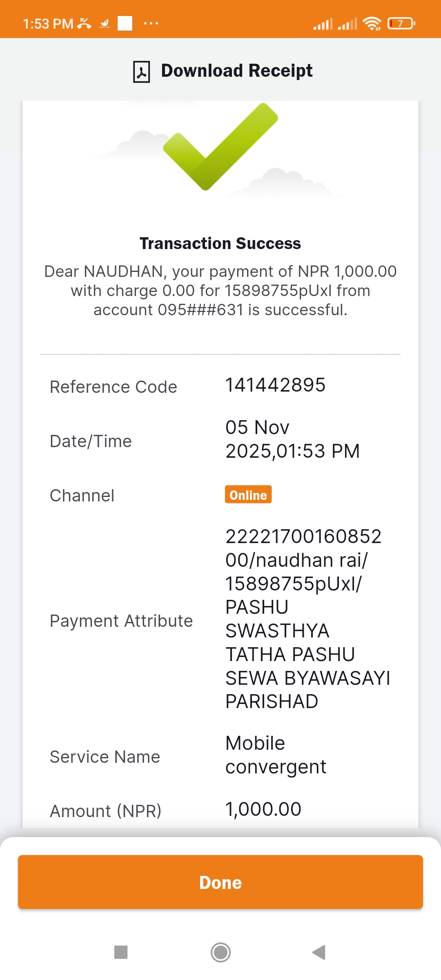Tap the Mobile convergent service name
This screenshot has height=980, width=441.
[x=276, y=755]
